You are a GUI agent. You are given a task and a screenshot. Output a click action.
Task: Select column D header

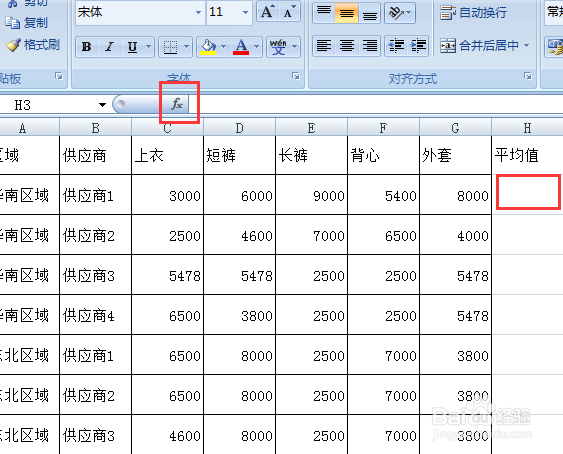click(239, 128)
